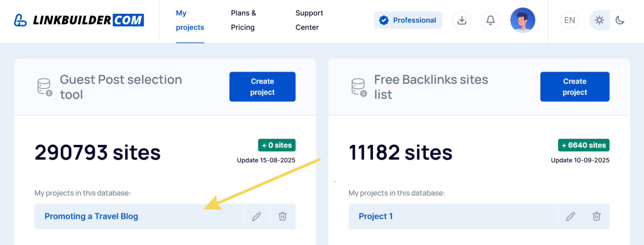Delete Project 1 with trash icon
This screenshot has width=644, height=245.
coord(596,216)
